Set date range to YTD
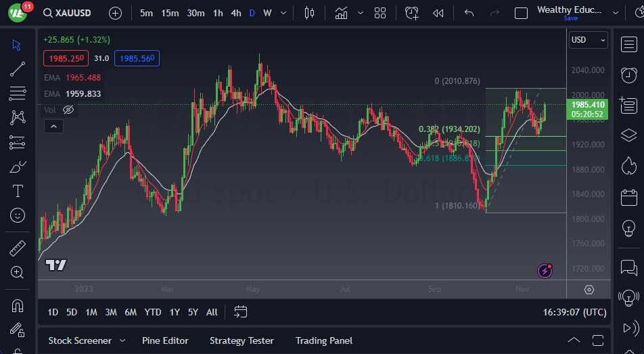Image resolution: width=644 pixels, height=354 pixels. click(x=153, y=312)
